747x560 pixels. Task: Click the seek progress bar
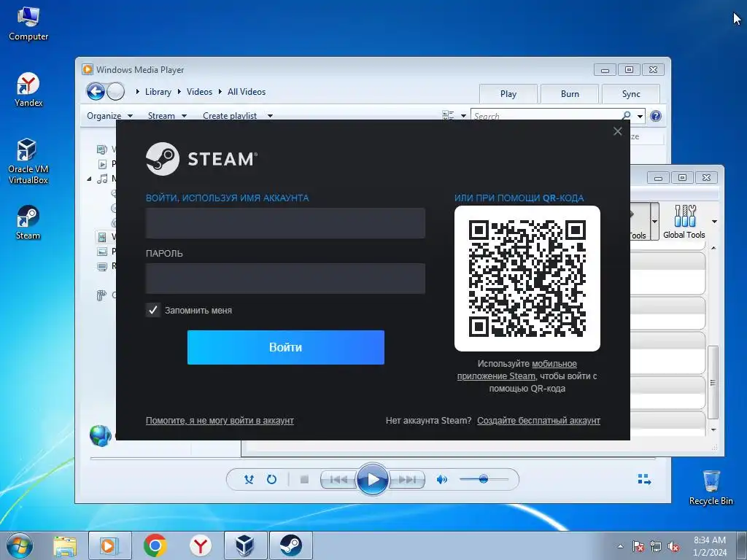tap(373, 459)
